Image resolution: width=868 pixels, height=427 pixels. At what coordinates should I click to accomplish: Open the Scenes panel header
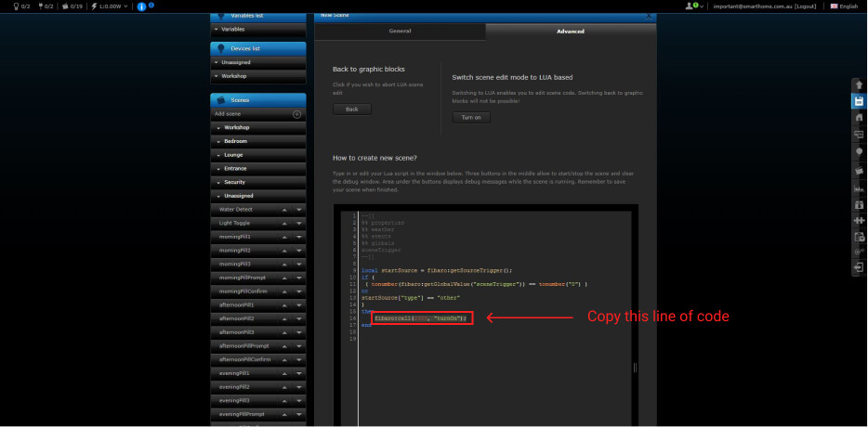pyautogui.click(x=258, y=100)
